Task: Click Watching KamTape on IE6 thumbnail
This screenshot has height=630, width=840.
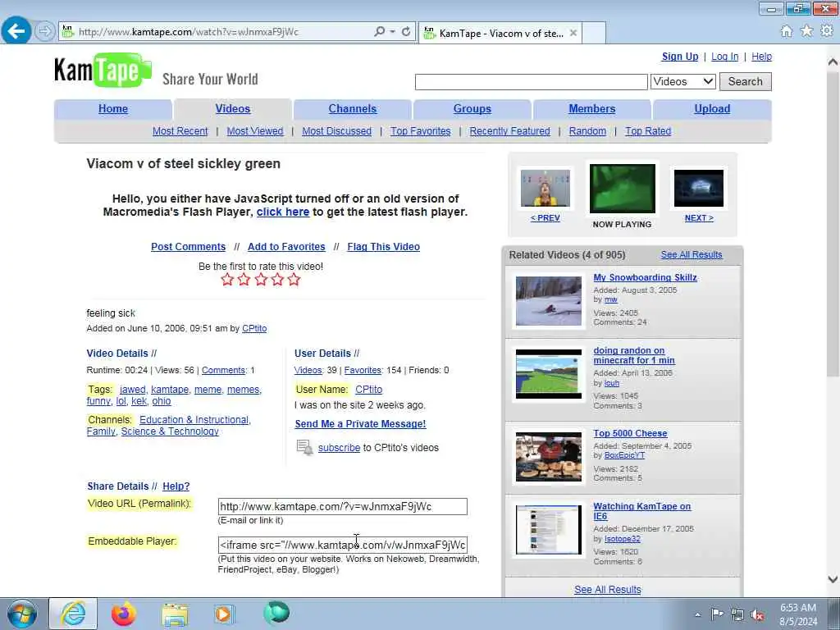Action: pyautogui.click(x=549, y=530)
